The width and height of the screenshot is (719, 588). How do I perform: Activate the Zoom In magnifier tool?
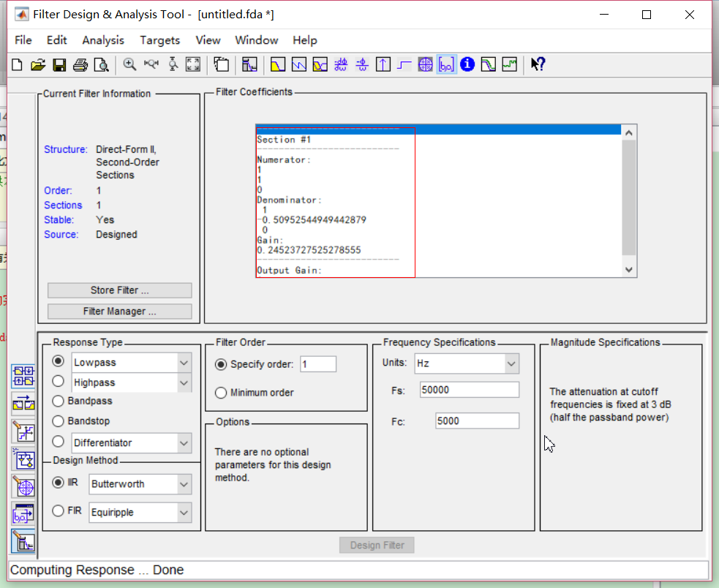[x=129, y=64]
